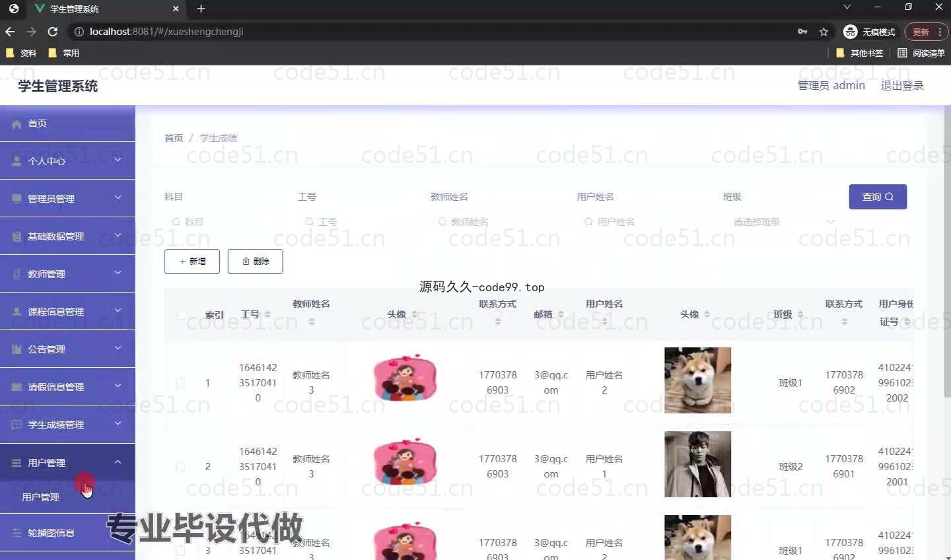Open the 常用 bookmarks folder

64,53
